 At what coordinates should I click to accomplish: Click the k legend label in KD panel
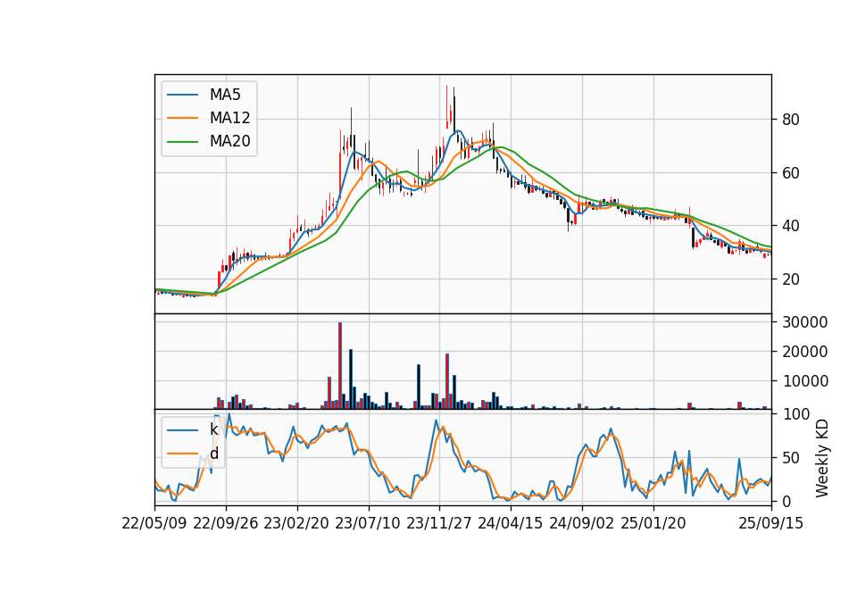(213, 429)
